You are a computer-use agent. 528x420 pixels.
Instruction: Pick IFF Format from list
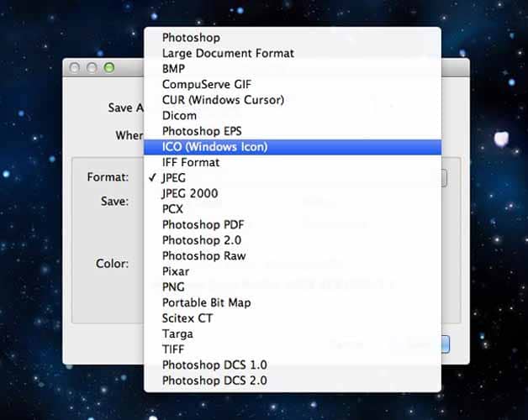[293, 162]
